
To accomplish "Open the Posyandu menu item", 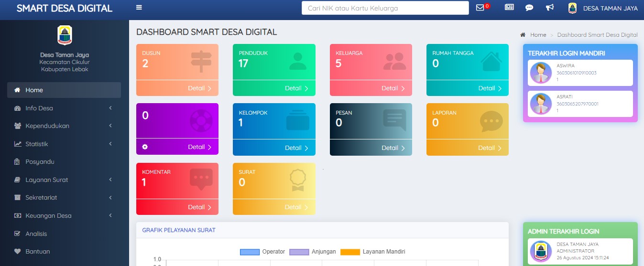I will [x=40, y=162].
